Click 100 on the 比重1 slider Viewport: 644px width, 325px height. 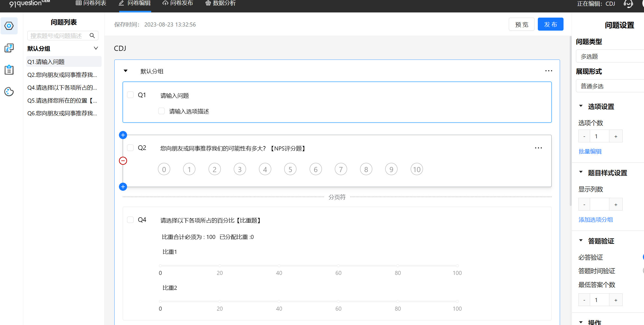point(457,266)
